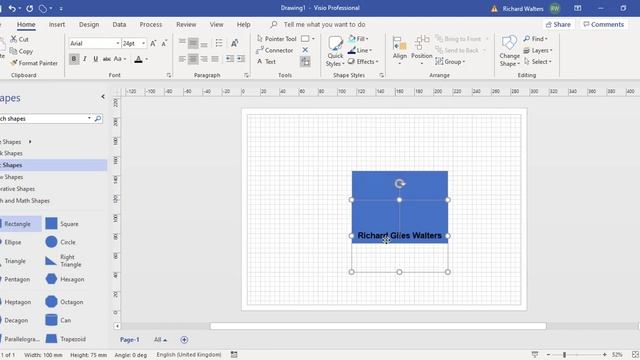640x360 pixels.
Task: Click the search shapes magnifier icon
Action: (x=98, y=118)
